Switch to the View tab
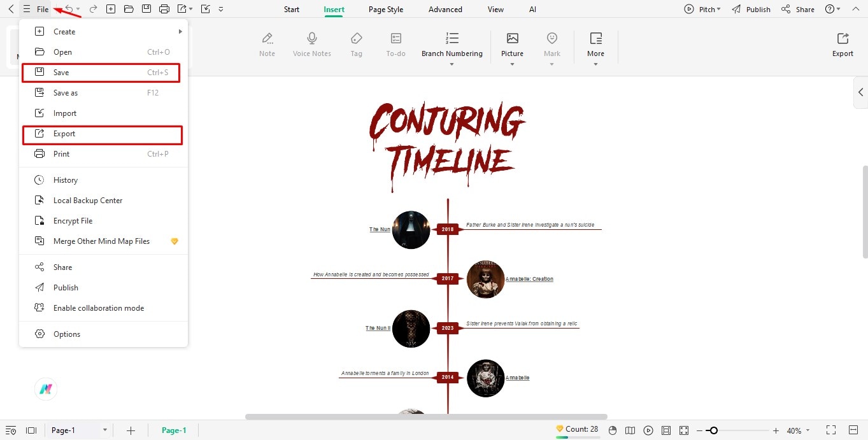Screen dimensions: 868x440 (x=495, y=10)
